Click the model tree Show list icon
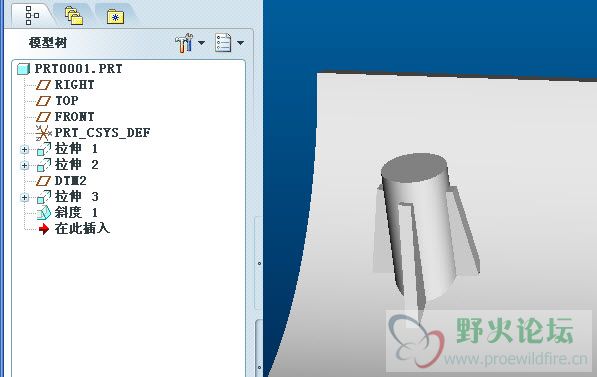597x377 pixels. pyautogui.click(x=223, y=43)
